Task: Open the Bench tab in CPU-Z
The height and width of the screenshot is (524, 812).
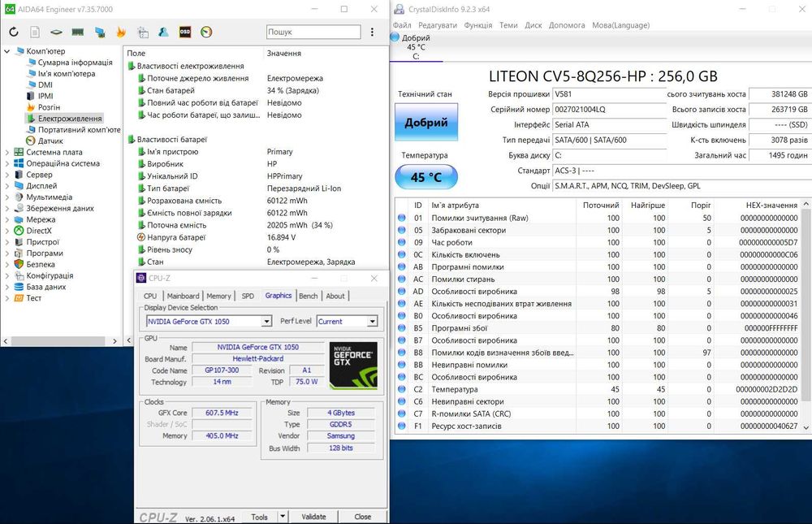Action: pyautogui.click(x=308, y=296)
